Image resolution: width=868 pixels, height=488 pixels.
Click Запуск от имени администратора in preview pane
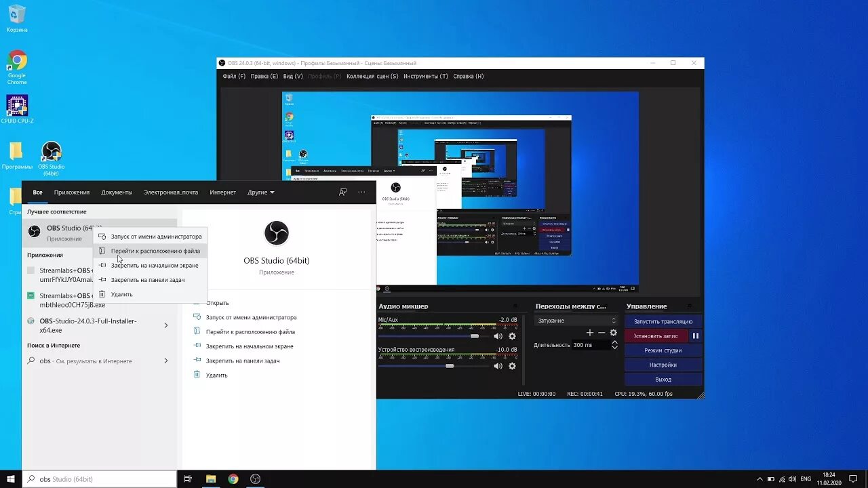[x=251, y=317]
